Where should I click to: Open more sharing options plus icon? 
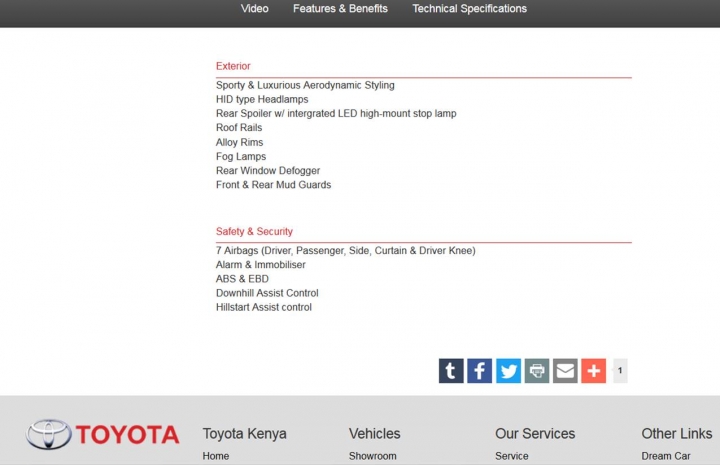pos(594,371)
